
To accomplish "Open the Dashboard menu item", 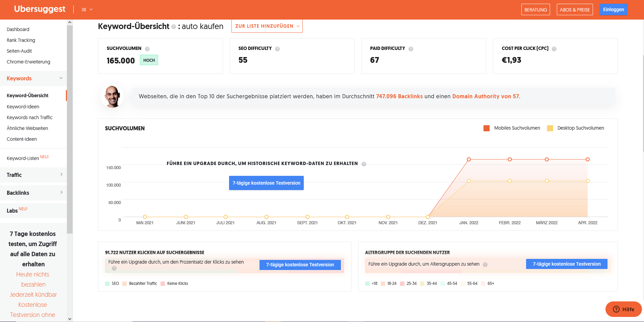I will click(18, 29).
